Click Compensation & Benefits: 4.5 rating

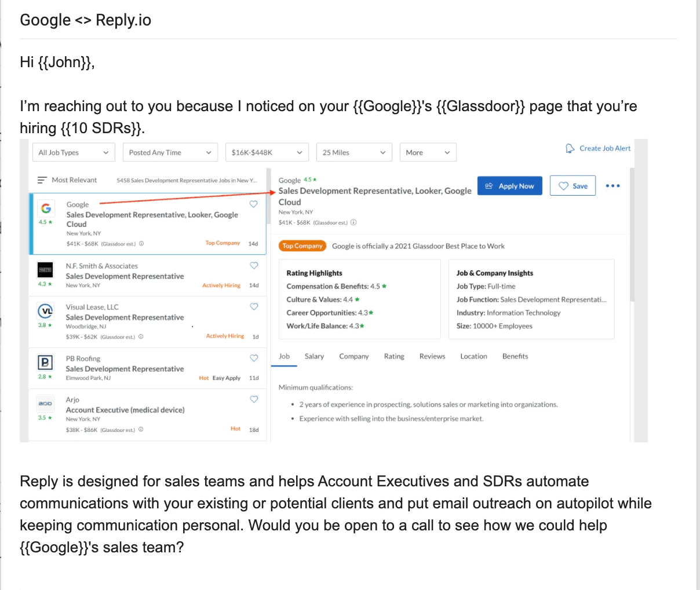click(x=337, y=286)
